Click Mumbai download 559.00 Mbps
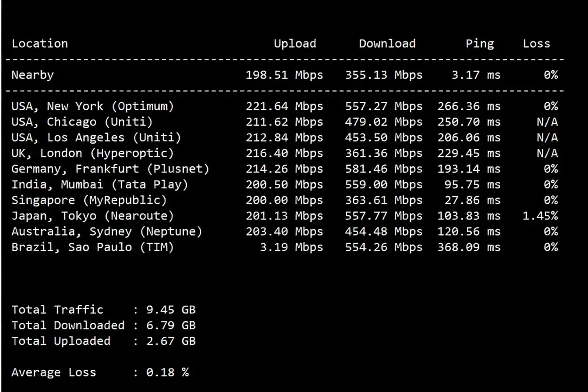The height and width of the screenshot is (392, 588). pos(384,185)
